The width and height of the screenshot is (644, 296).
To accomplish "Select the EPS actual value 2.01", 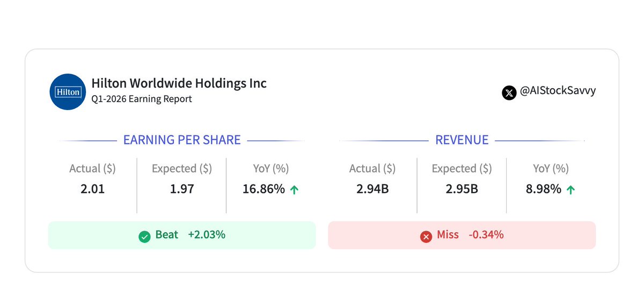I will 92,189.
